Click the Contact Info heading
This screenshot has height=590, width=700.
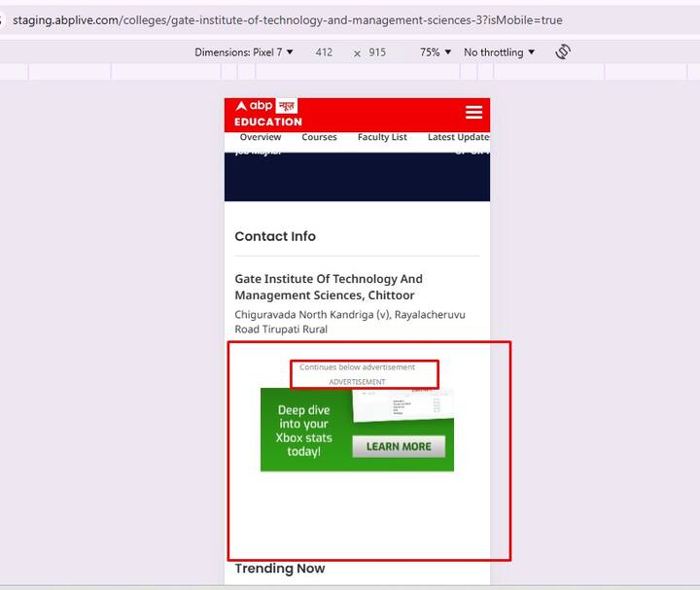[275, 236]
